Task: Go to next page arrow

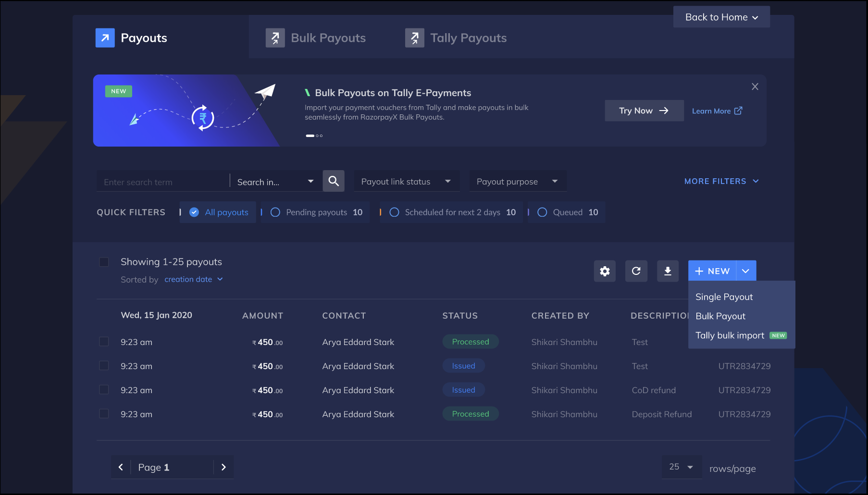Action: [223, 467]
